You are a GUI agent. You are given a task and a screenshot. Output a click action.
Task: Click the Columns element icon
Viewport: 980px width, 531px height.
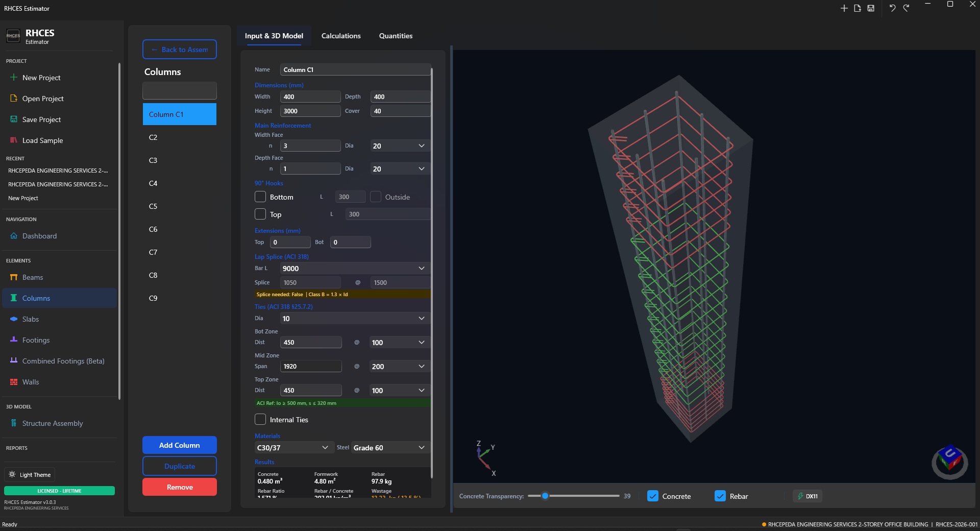(x=14, y=298)
